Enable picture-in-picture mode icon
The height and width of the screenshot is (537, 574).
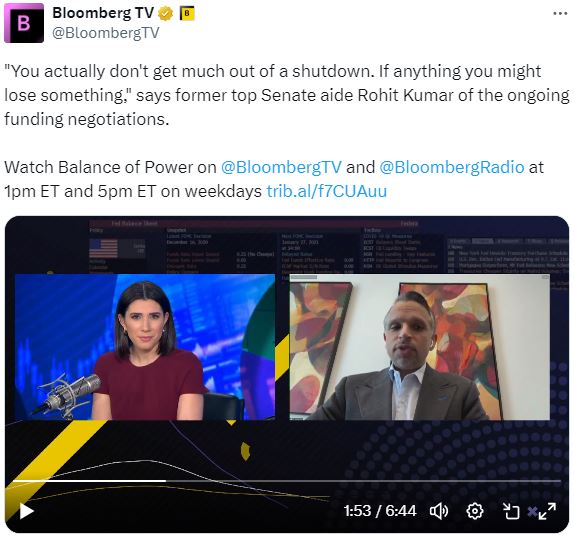coord(511,511)
